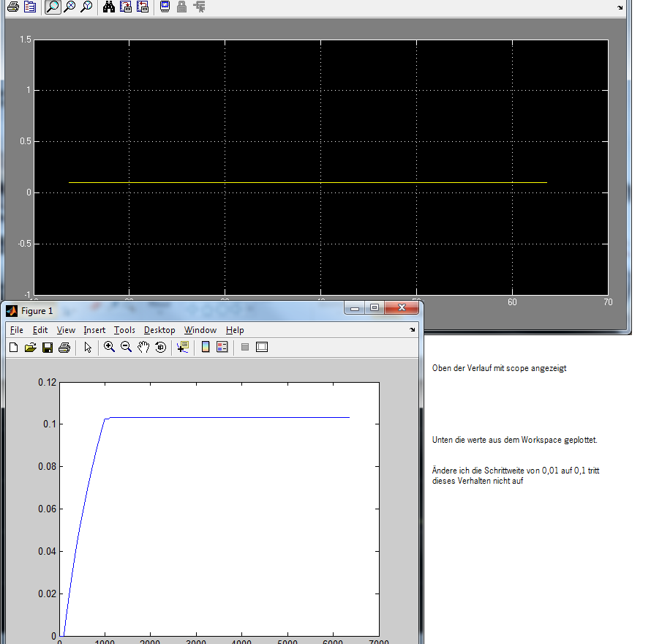The height and width of the screenshot is (644, 662).
Task: Toggle the Floating scope button
Action: pos(165,7)
